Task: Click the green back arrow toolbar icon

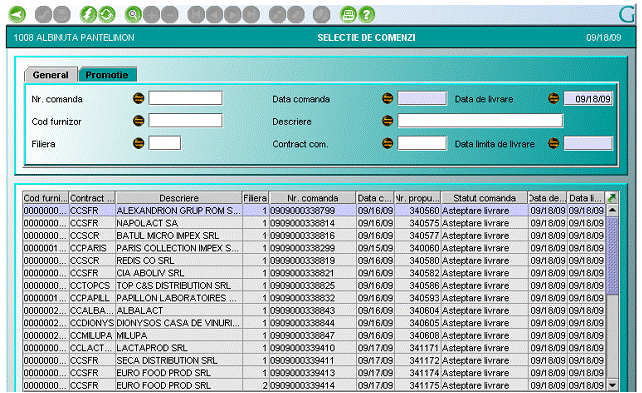Action: coord(17,15)
